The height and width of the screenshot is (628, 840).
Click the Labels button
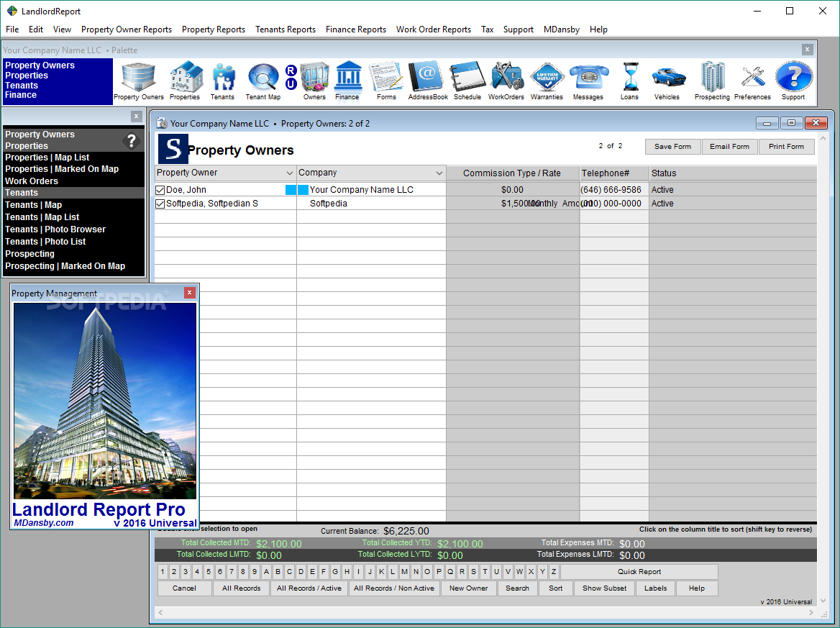(656, 588)
